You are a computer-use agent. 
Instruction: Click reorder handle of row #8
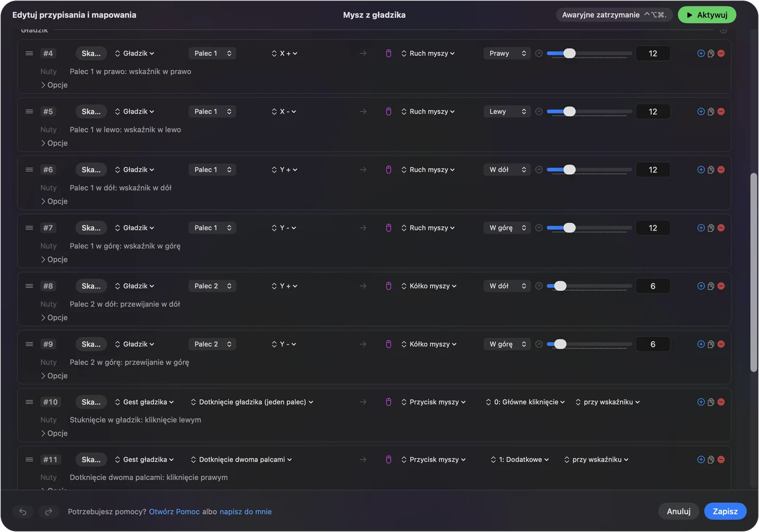(x=29, y=286)
